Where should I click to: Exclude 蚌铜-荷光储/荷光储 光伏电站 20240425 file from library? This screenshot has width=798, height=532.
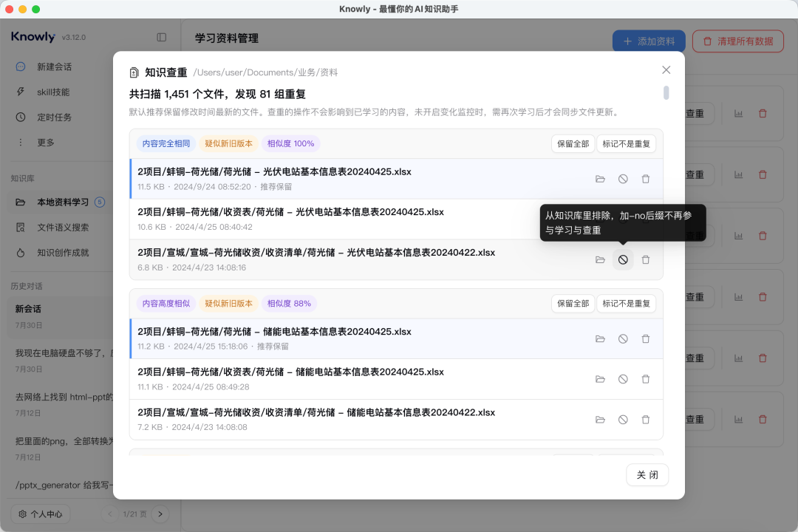pos(623,179)
